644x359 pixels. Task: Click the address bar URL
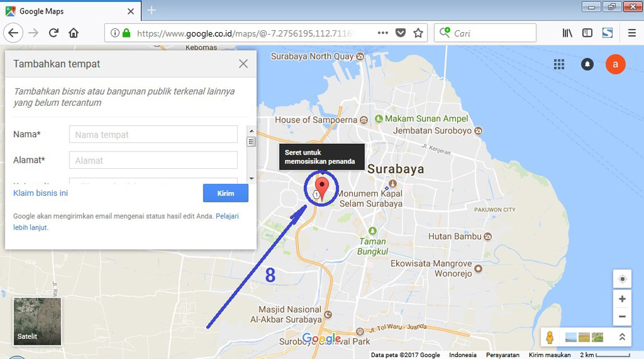pos(247,34)
